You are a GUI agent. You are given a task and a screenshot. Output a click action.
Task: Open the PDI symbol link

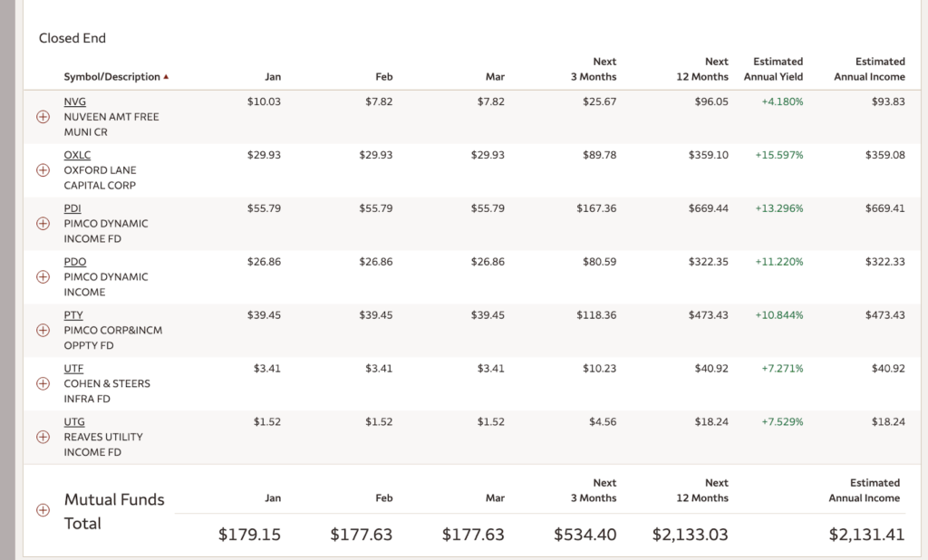(x=72, y=208)
